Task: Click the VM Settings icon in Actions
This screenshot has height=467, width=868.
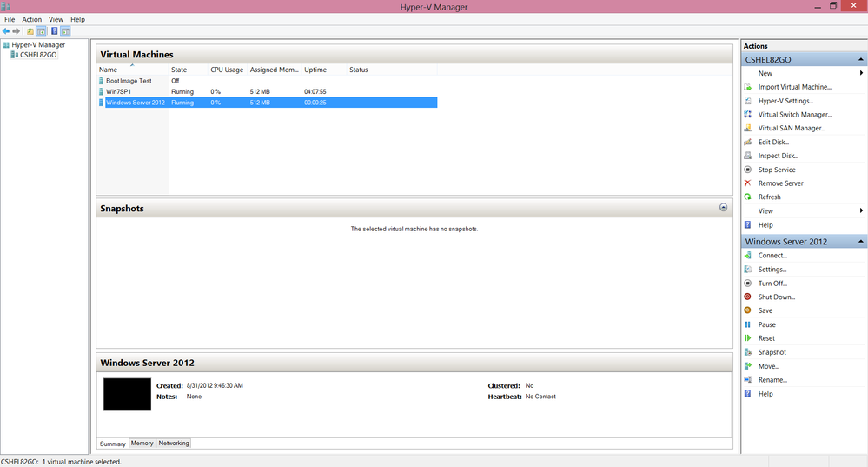Action: (x=748, y=270)
